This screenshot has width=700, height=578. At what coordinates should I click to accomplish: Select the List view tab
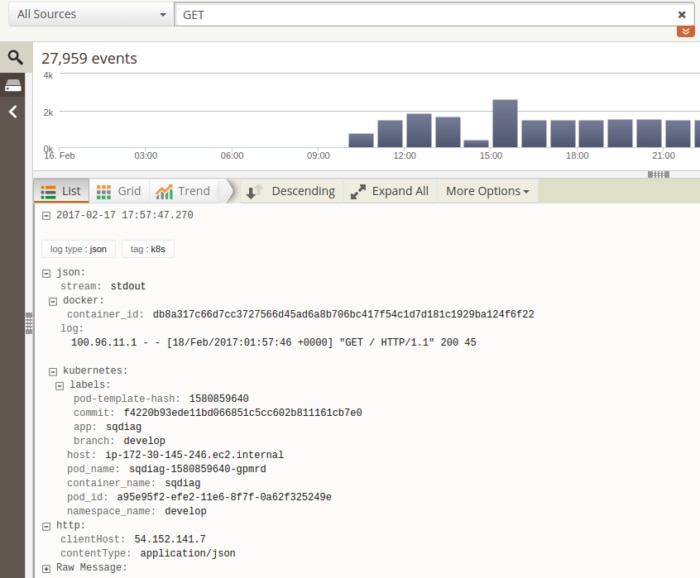61,191
